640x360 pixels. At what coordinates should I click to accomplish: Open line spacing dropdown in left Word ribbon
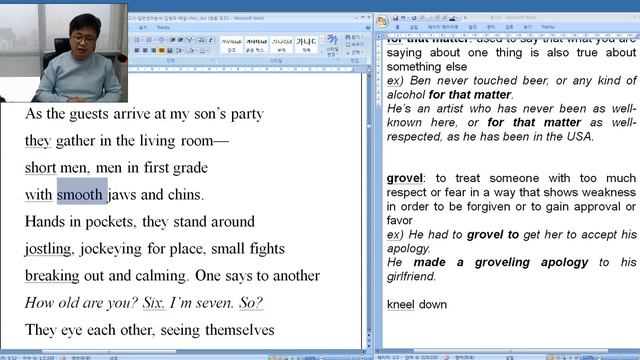click(x=180, y=50)
